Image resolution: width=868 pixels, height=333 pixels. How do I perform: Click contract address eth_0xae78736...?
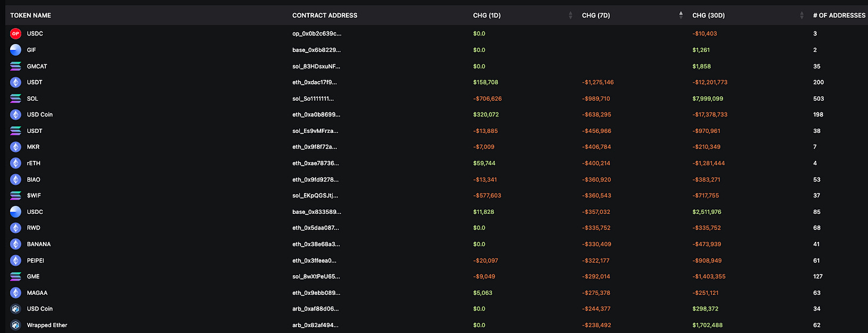pos(316,163)
